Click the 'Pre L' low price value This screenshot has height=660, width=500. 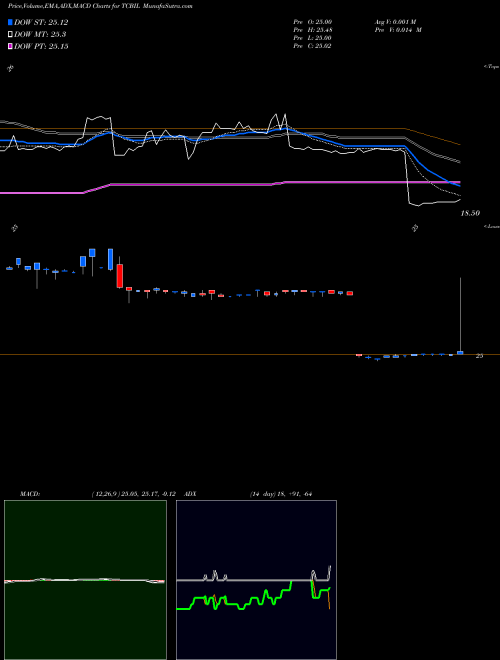coord(313,38)
